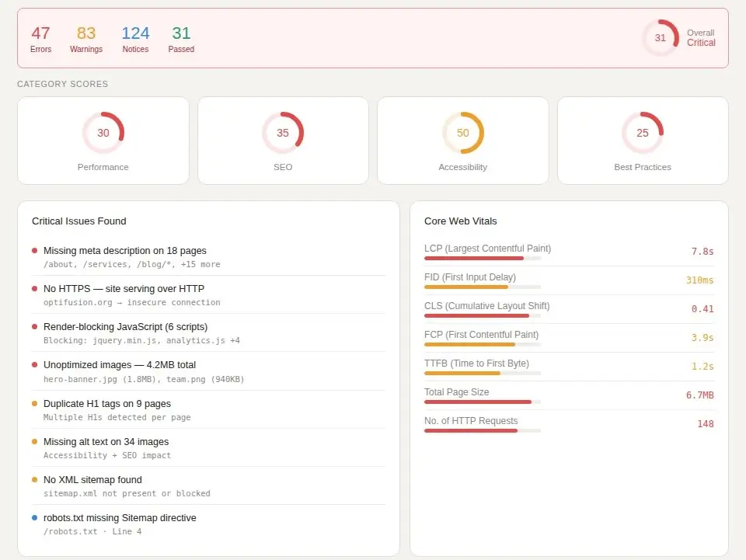Click the Best Practices score ring showing 25
This screenshot has width=746, height=560.
[643, 133]
